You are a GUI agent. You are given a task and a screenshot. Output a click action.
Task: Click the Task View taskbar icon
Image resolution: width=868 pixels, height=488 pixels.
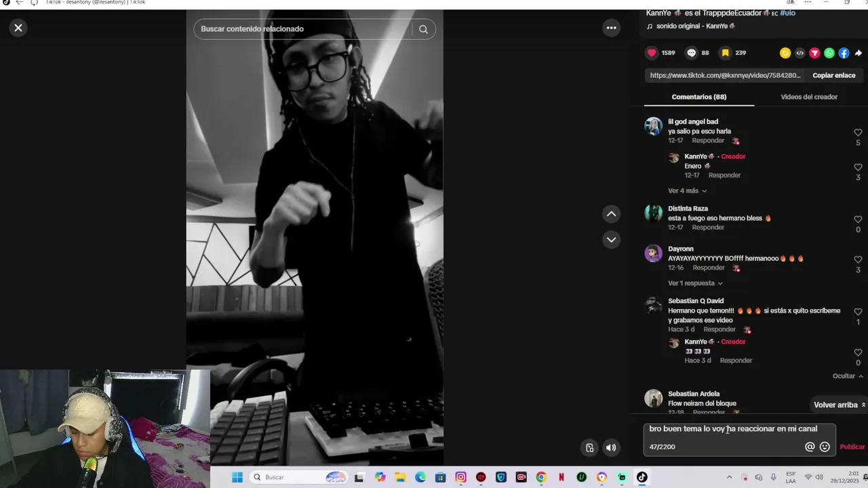tap(359, 477)
